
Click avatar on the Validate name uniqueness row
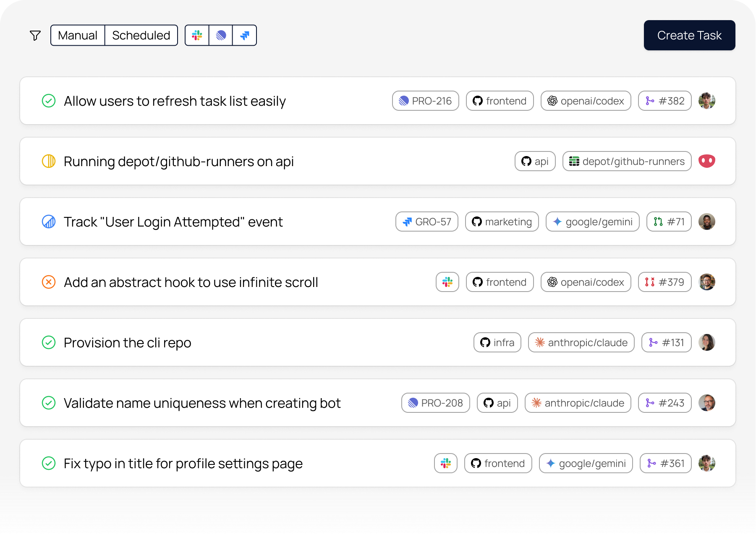(x=707, y=403)
